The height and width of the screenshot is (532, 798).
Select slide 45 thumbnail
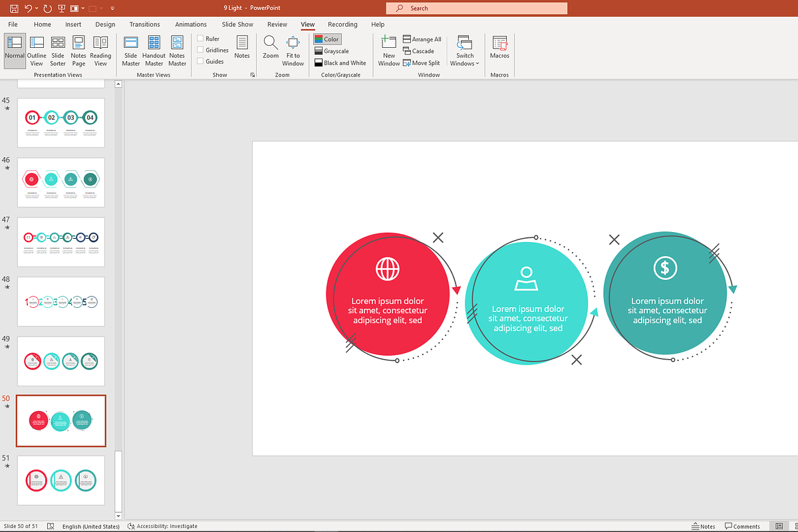click(61, 123)
